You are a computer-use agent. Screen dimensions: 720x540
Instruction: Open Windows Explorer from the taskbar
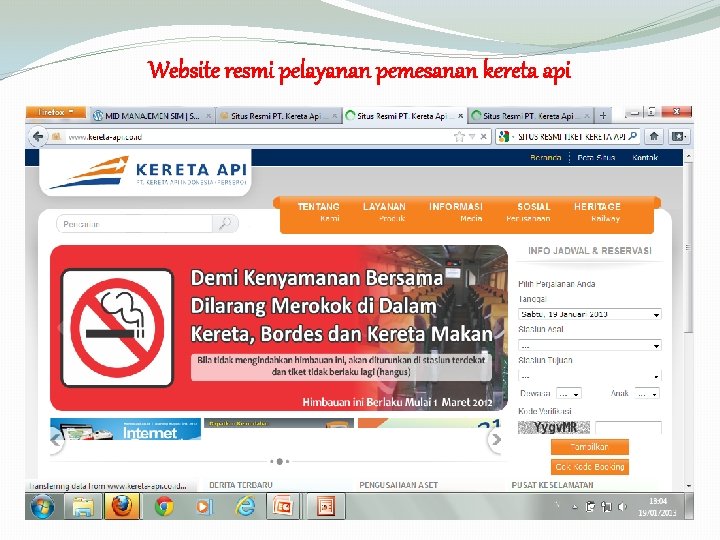(83, 506)
